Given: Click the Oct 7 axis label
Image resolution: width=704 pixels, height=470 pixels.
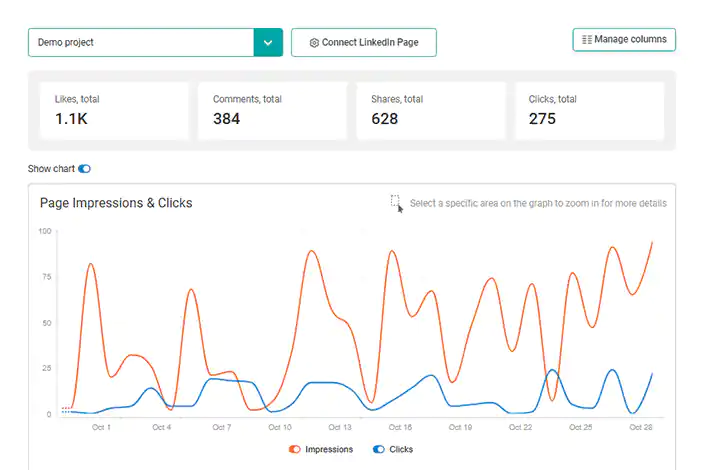Looking at the screenshot, I should click(x=221, y=427).
